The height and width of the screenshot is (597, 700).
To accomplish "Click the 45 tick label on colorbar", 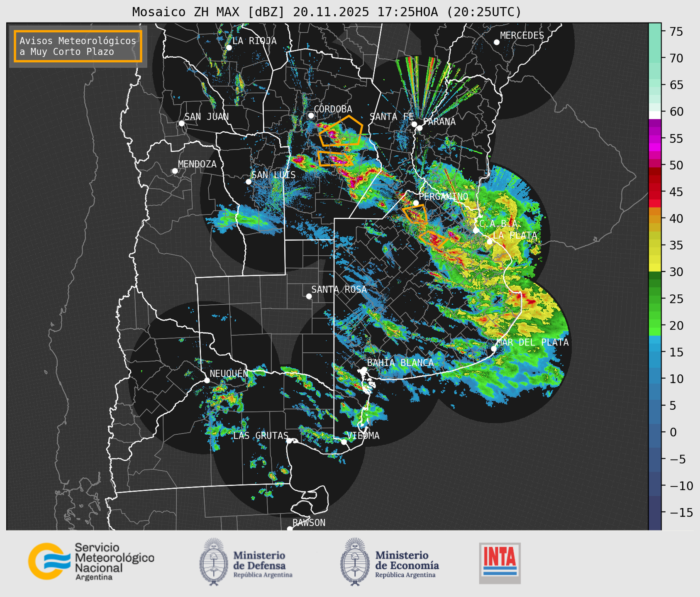I will coord(676,192).
